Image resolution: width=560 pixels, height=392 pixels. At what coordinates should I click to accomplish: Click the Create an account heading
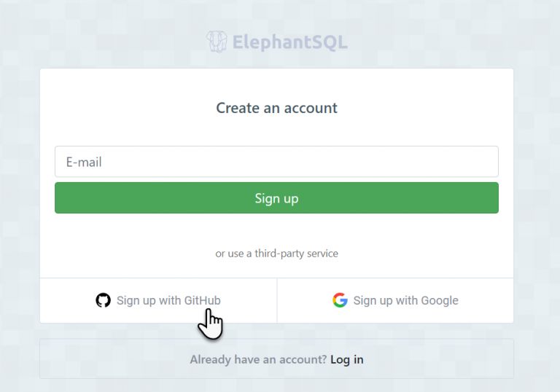tap(276, 108)
